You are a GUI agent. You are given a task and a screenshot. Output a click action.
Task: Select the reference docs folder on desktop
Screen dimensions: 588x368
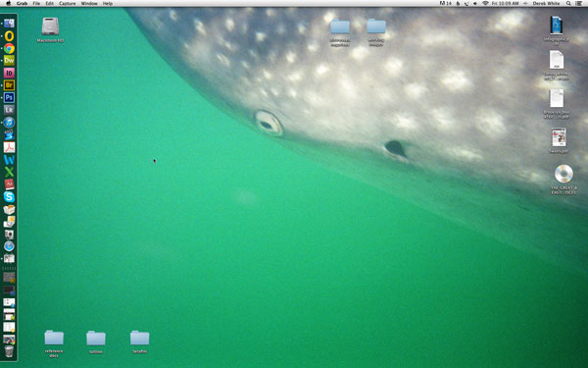click(x=54, y=338)
